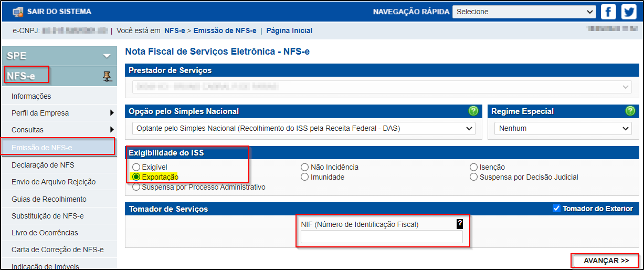Uncheck the Tomador do Exterior checkbox
This screenshot has height=270, width=644.
[557, 209]
